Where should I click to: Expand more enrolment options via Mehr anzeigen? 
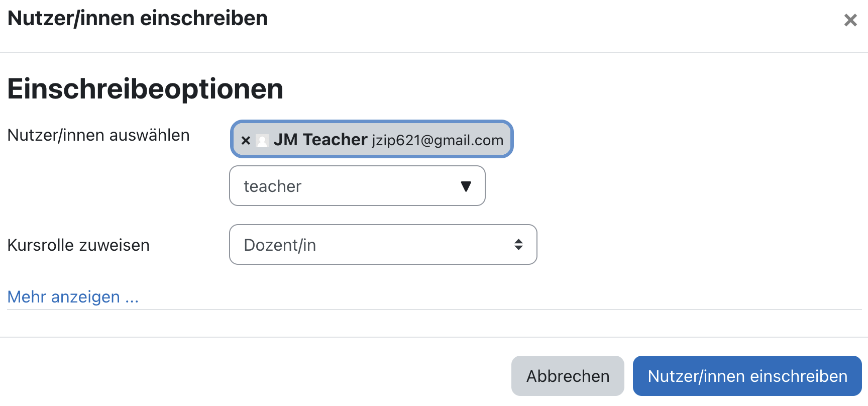pyautogui.click(x=73, y=297)
